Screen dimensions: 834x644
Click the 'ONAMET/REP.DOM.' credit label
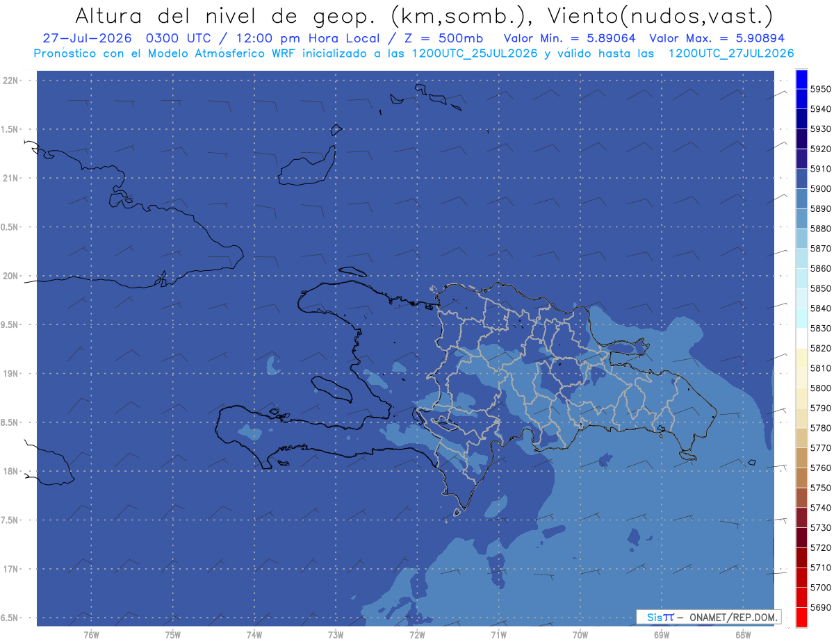(x=732, y=617)
